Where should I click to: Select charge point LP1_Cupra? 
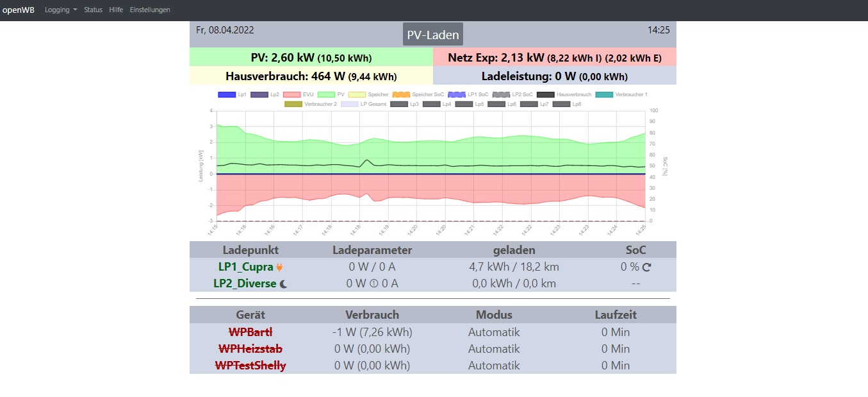click(x=246, y=267)
